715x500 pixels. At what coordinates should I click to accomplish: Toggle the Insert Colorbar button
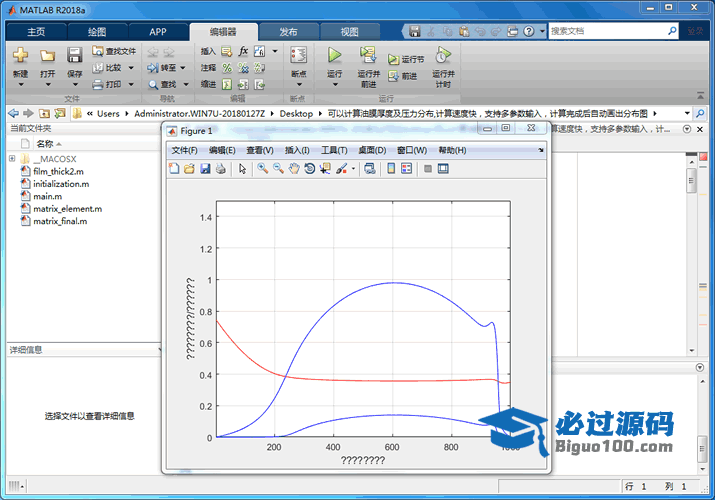(391, 169)
